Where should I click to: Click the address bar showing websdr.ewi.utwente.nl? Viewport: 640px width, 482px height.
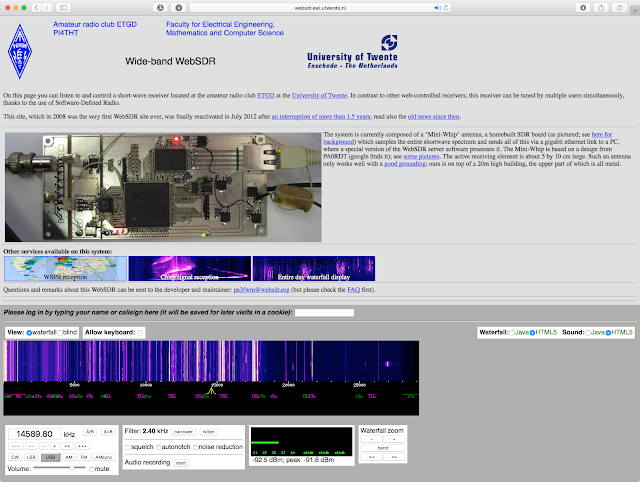tap(320, 8)
